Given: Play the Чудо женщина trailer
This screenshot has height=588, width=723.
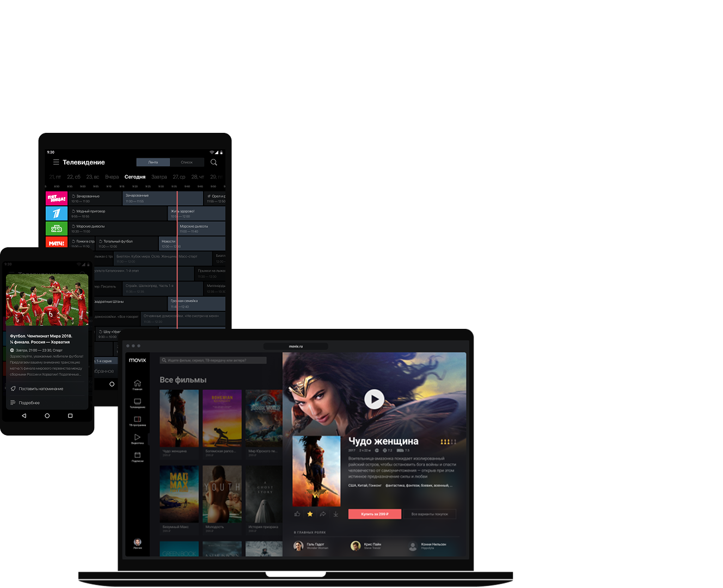Looking at the screenshot, I should [374, 399].
